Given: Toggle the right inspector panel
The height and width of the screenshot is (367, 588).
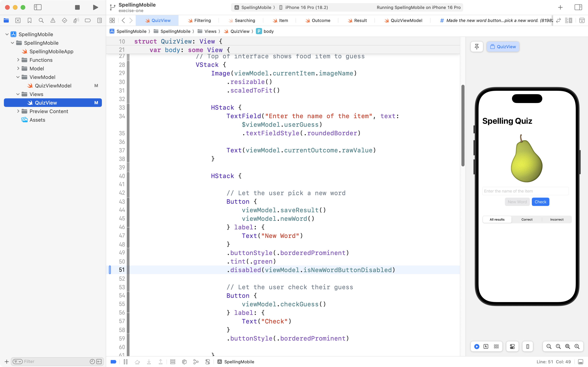Looking at the screenshot, I should coord(578,7).
